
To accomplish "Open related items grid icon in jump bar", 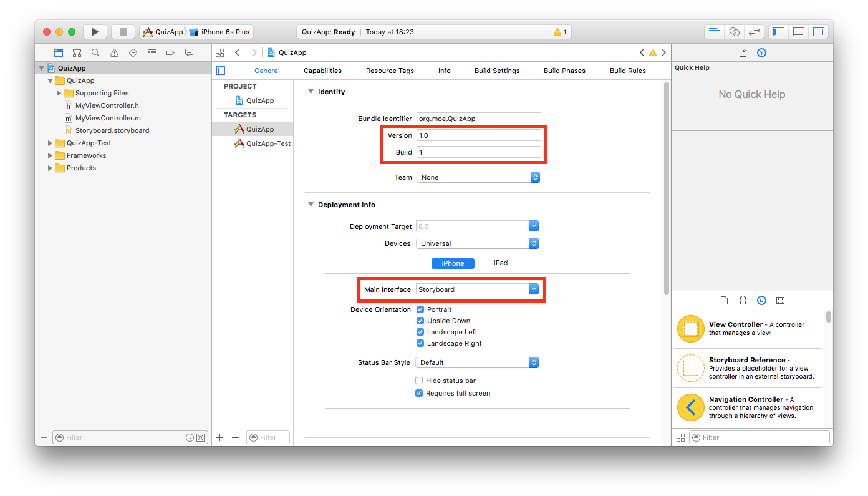I will (219, 52).
